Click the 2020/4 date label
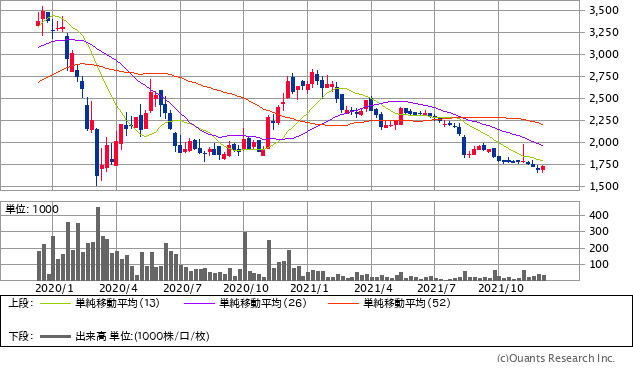633x372 pixels. point(118,288)
